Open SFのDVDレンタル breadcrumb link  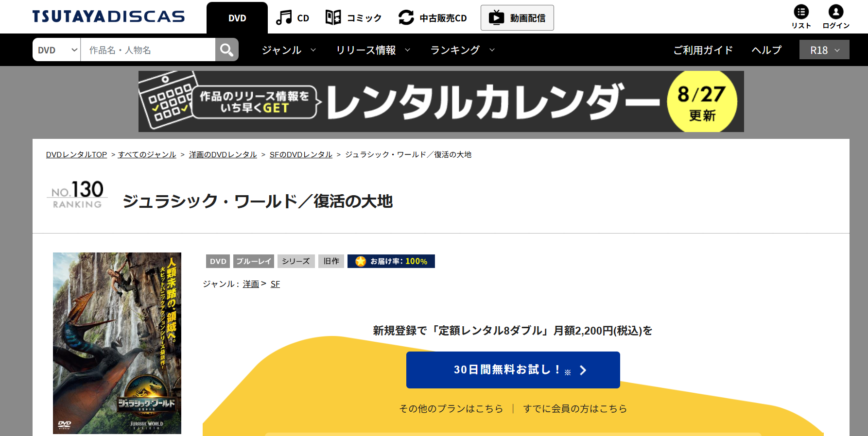tap(301, 154)
